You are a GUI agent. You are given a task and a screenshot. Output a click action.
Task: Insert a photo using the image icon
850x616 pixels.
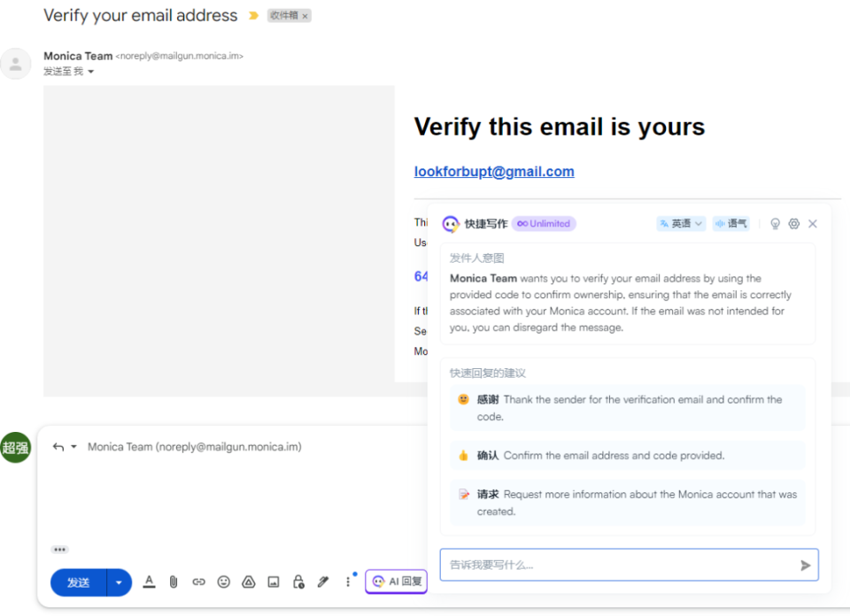click(274, 581)
